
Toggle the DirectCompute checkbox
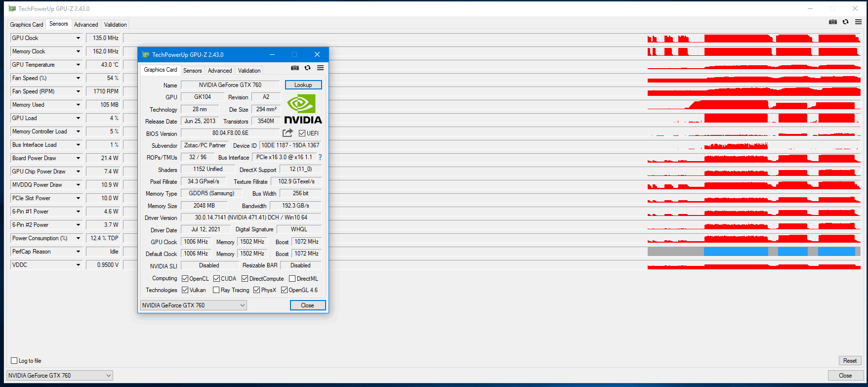tap(245, 279)
